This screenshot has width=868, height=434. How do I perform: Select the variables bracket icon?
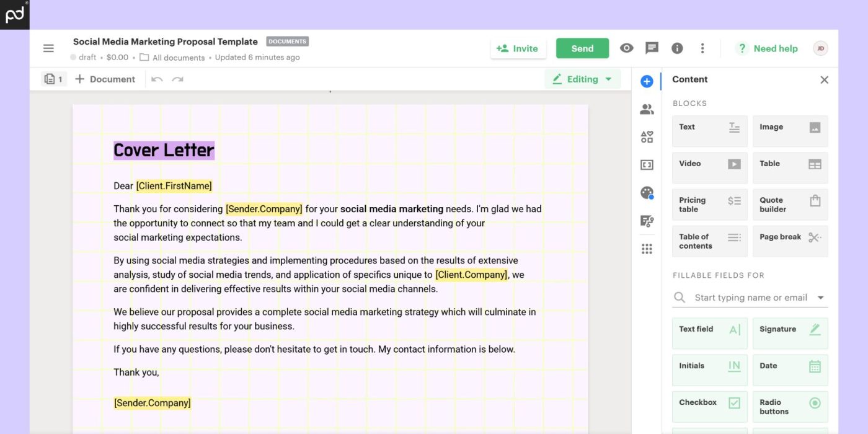click(x=646, y=164)
